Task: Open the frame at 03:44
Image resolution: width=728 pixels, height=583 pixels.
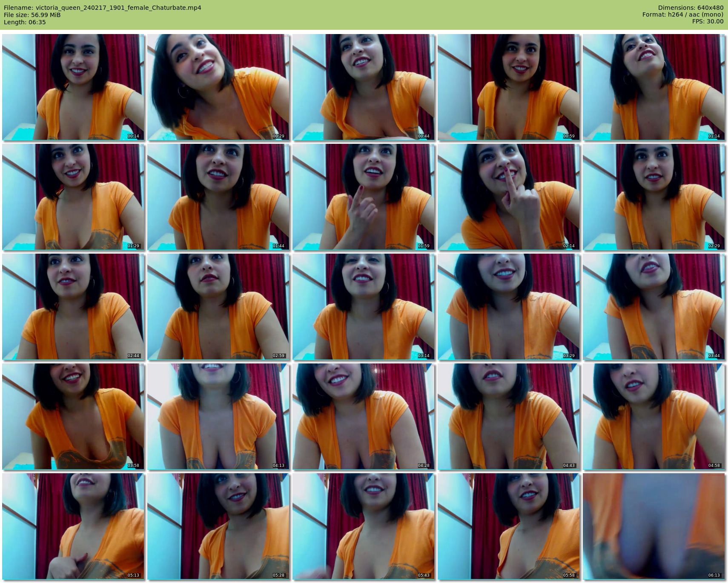Action: point(653,307)
